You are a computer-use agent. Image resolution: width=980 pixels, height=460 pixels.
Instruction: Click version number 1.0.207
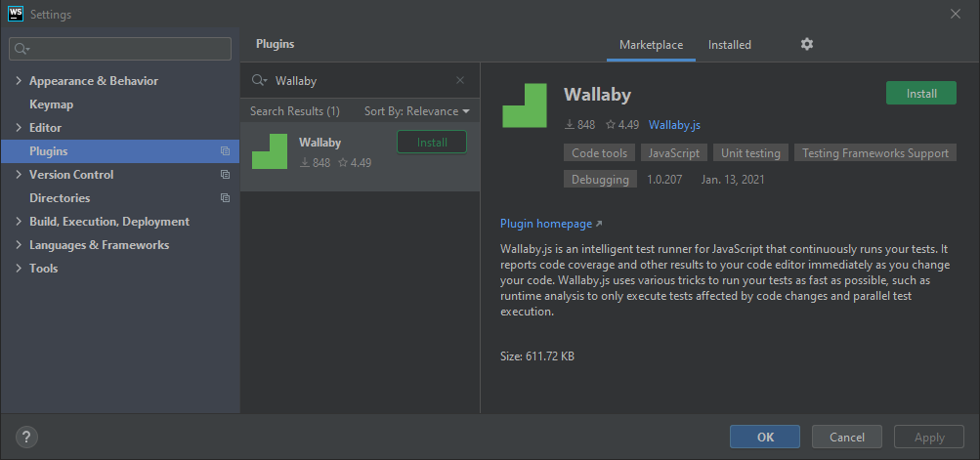[664, 180]
